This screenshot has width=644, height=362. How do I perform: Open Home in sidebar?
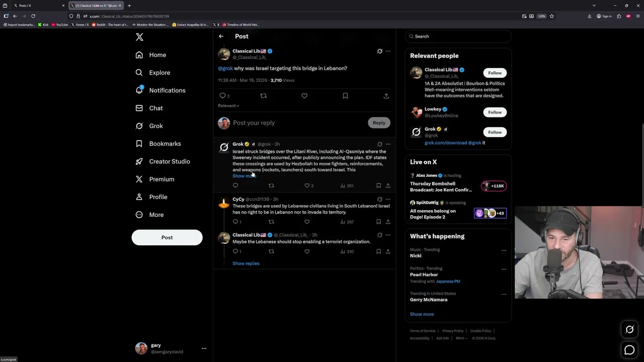[151, 55]
